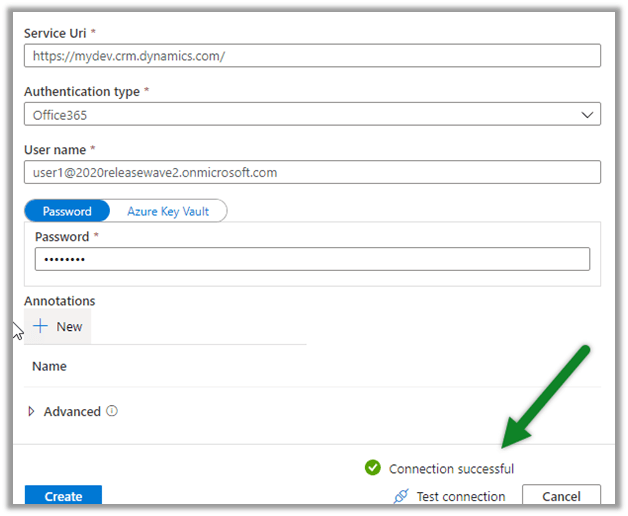
Task: Switch to Azure Key Vault option
Action: click(168, 211)
